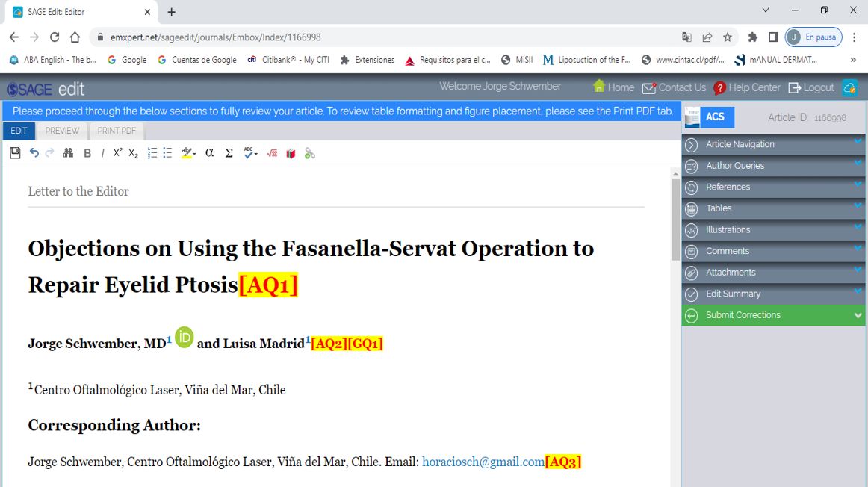Insert a special character using alpha icon
This screenshot has width=868, height=487.
coord(209,153)
